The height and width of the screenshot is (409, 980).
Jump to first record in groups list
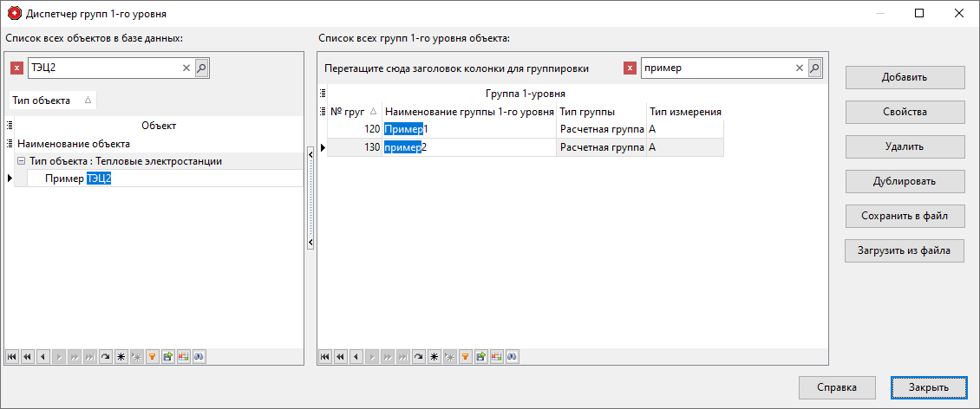click(325, 356)
